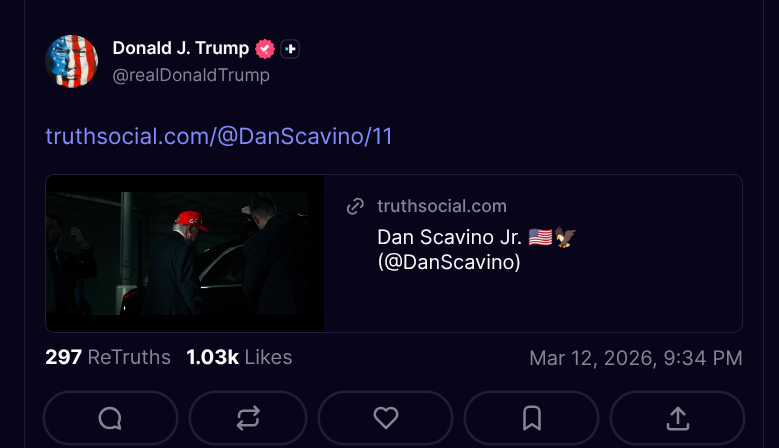Click the US flag emoji in card
779x448 pixels.
(x=540, y=237)
